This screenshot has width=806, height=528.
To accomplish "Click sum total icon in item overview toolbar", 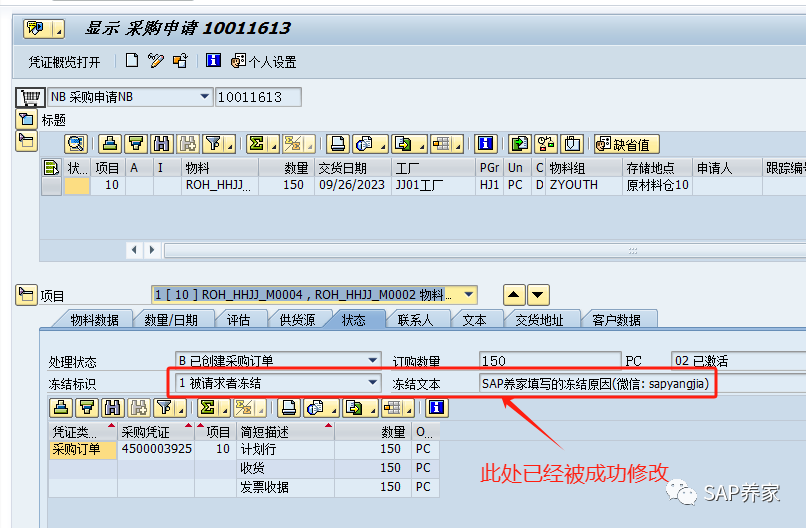I will [256, 144].
